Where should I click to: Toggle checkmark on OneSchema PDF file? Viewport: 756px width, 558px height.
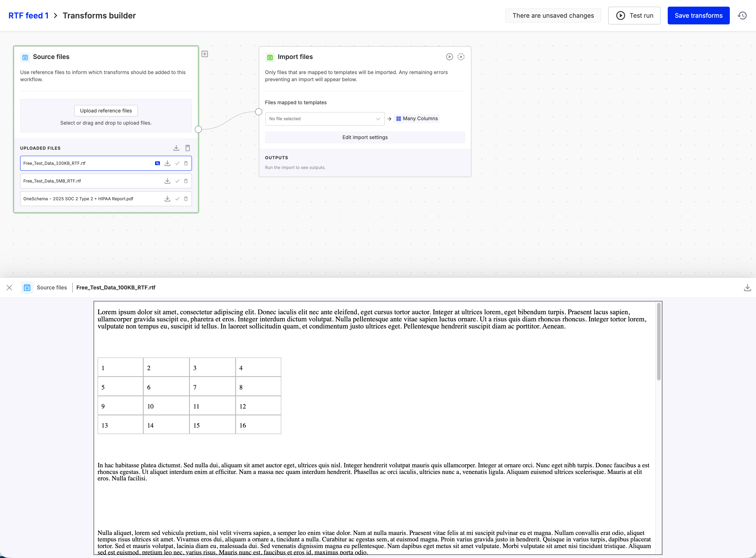177,199
